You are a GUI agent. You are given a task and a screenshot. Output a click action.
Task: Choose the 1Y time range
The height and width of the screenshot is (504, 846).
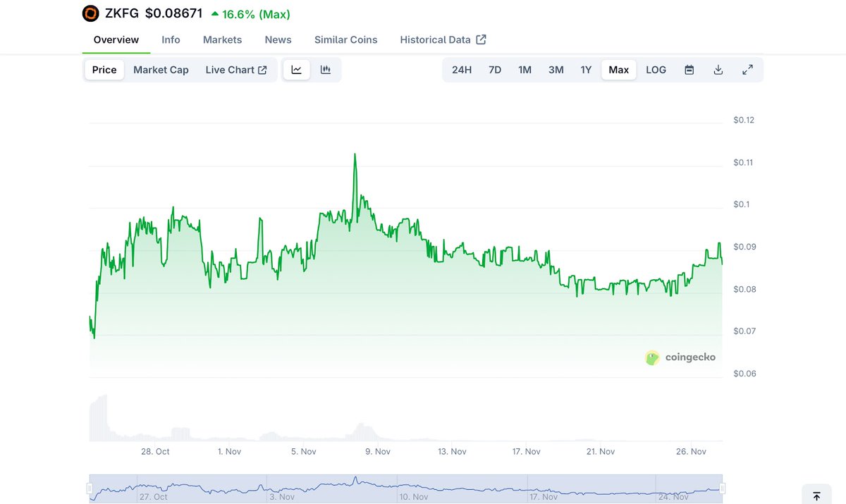tap(586, 70)
